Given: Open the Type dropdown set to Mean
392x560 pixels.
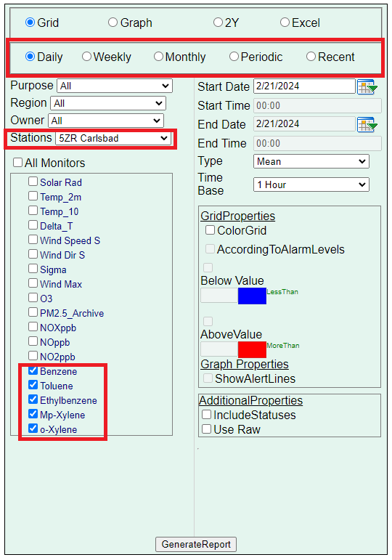Looking at the screenshot, I should pyautogui.click(x=311, y=161).
